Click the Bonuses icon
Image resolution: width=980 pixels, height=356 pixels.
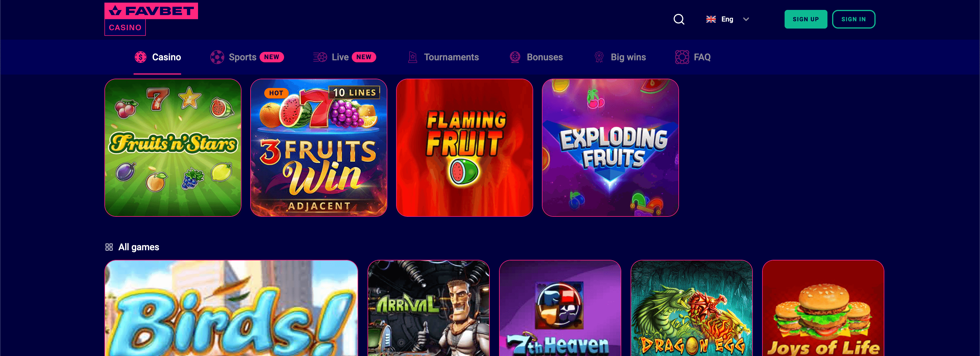pyautogui.click(x=515, y=57)
